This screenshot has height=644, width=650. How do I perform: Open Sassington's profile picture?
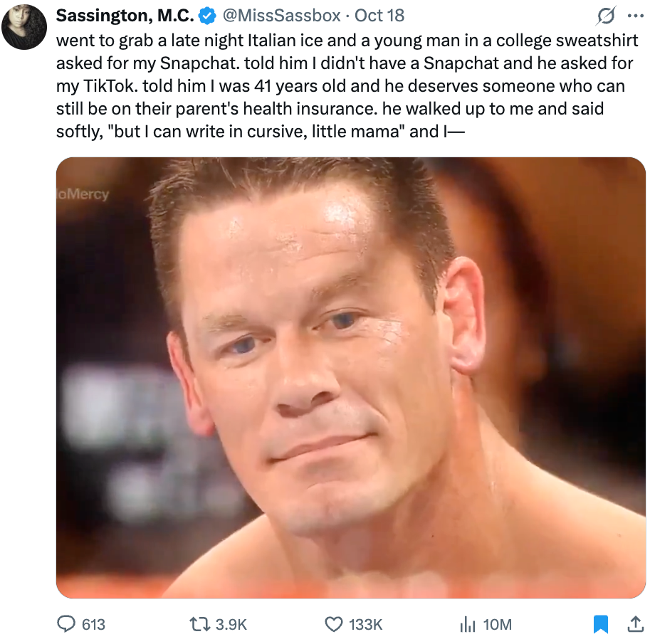tap(23, 23)
